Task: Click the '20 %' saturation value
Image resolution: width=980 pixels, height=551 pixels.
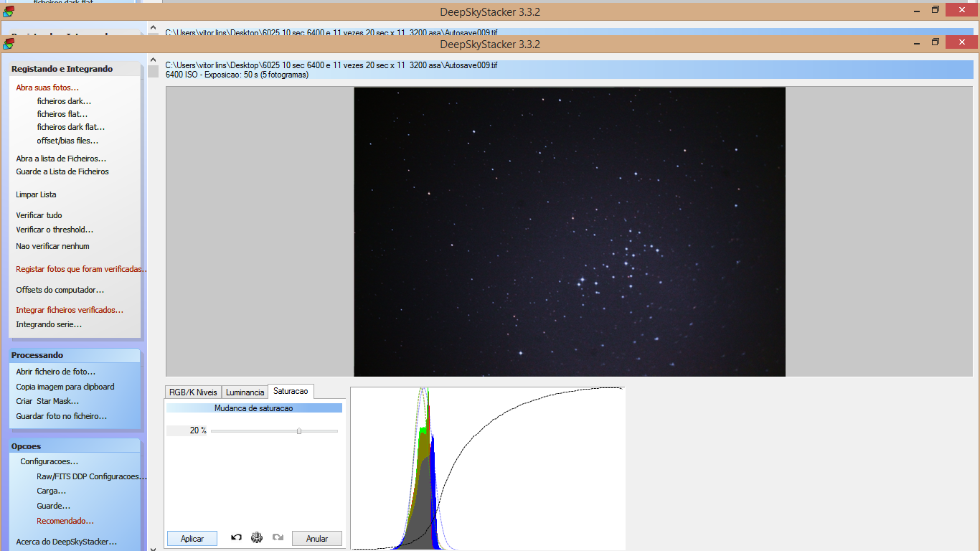Action: (198, 430)
